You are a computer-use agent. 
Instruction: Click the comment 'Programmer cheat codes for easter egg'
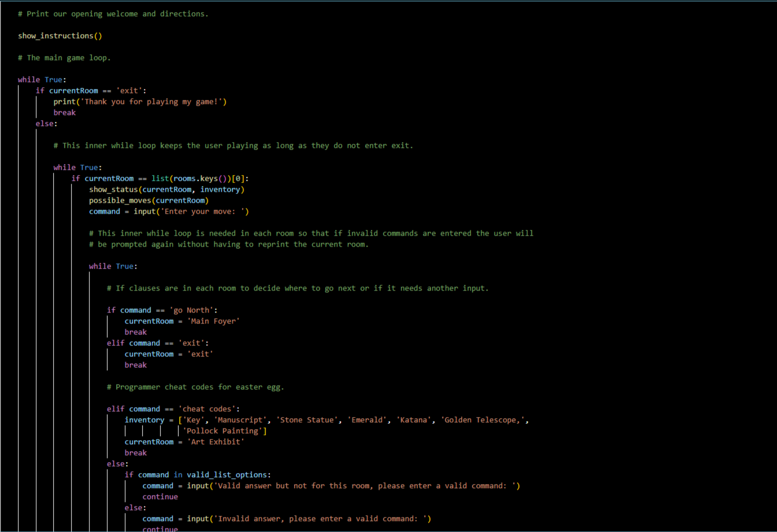pyautogui.click(x=196, y=387)
